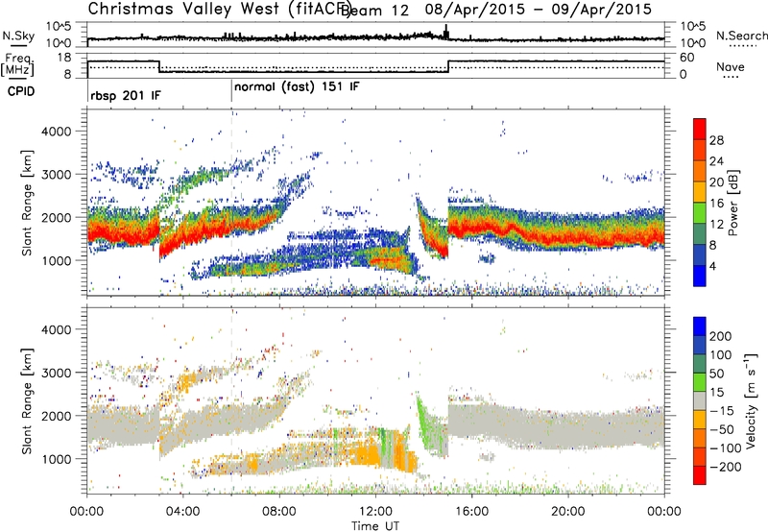Viewport: 768px width, 532px height.
Task: Click the frequency step-down near 03:00 in the Freq panel
Action: tap(159, 66)
